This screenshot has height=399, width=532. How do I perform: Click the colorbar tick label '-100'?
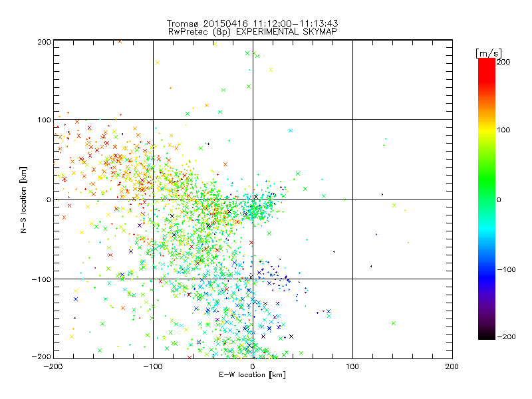click(x=506, y=270)
